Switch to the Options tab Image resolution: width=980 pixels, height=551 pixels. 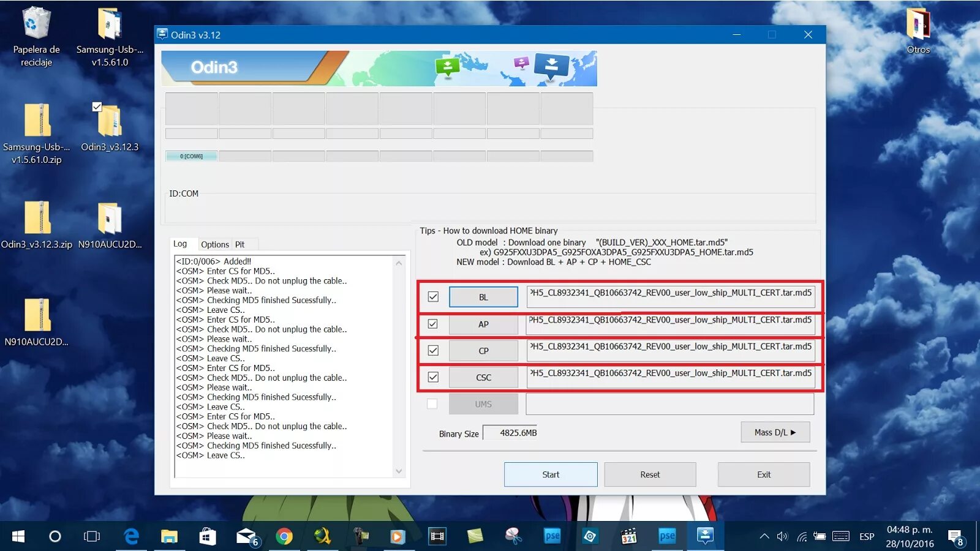pyautogui.click(x=215, y=244)
